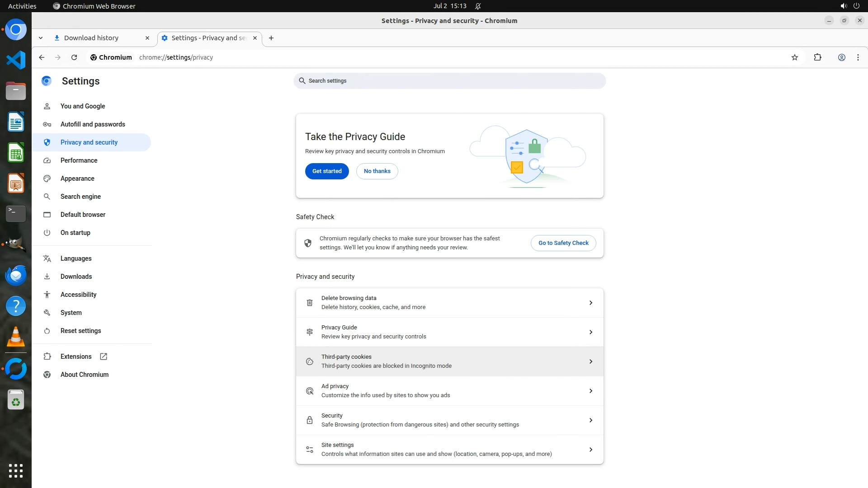Expand the tab search dropdown arrow

pyautogui.click(x=41, y=38)
